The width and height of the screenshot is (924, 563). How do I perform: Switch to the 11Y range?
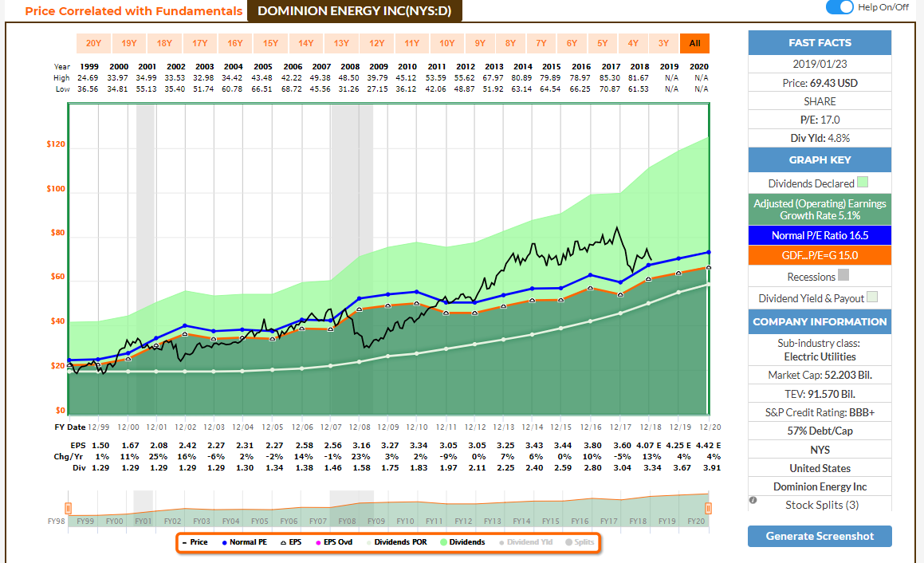pyautogui.click(x=412, y=43)
